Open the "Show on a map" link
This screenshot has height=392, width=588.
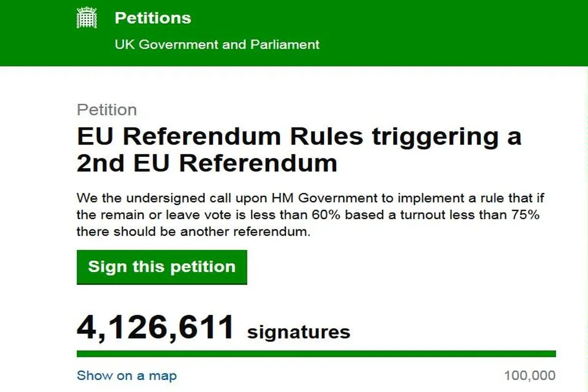point(126,376)
